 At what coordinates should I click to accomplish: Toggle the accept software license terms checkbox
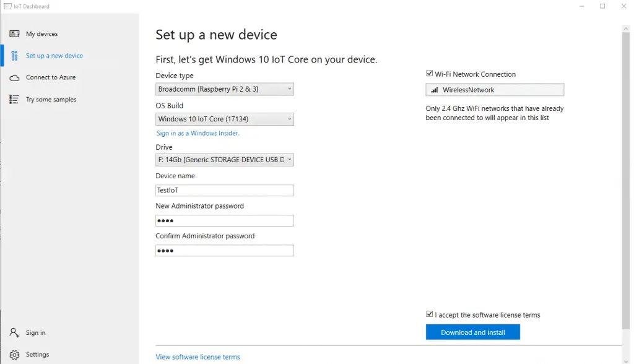point(430,314)
